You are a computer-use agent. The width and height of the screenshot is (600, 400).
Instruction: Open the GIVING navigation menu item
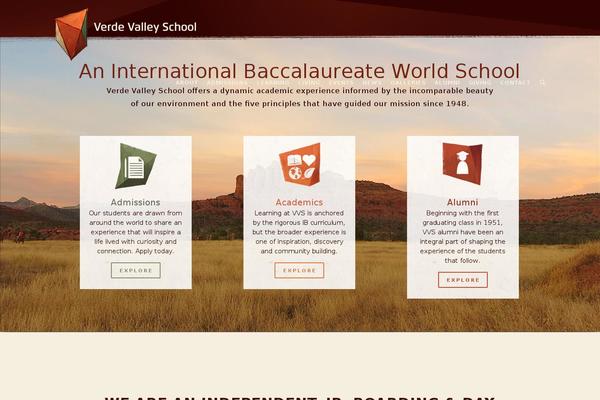480,82
